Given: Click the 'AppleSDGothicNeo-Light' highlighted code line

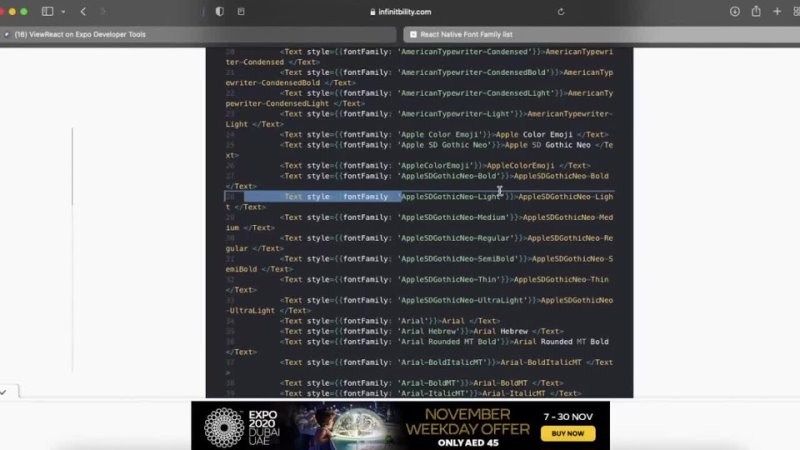Looking at the screenshot, I should coord(419,202).
